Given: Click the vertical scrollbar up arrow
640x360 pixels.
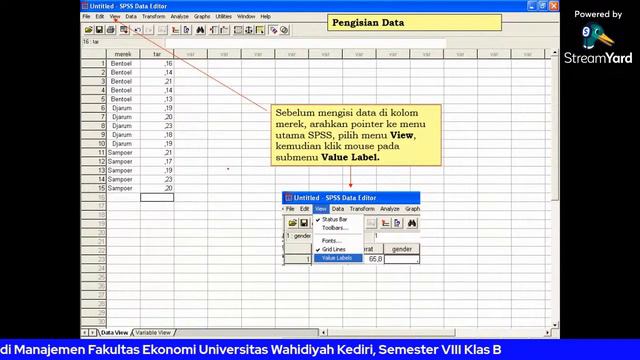Looking at the screenshot, I should [x=555, y=53].
